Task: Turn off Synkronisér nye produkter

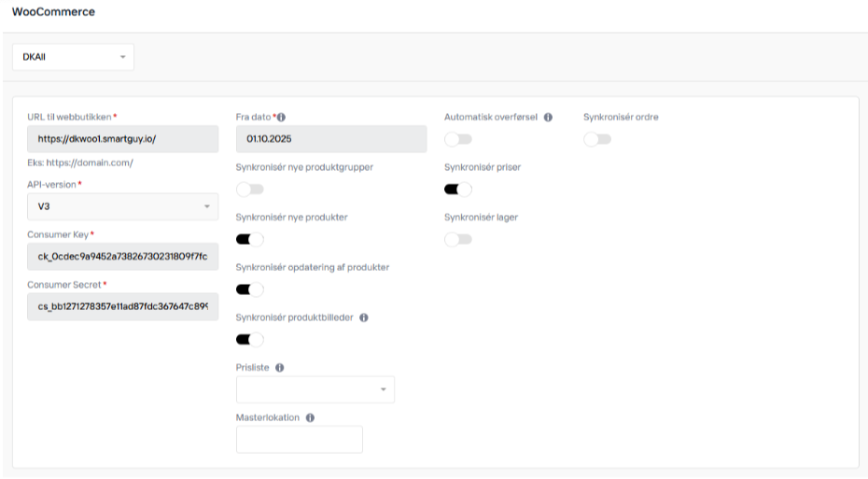Action: (x=249, y=240)
